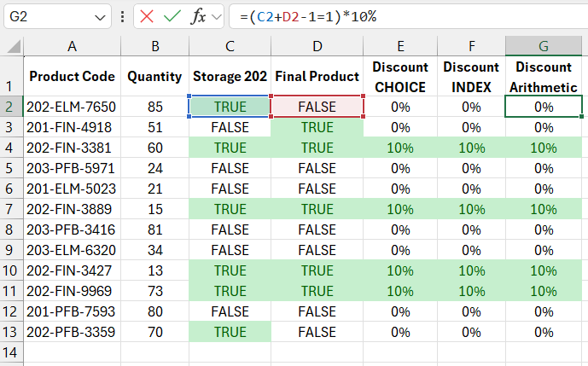Click the vertical dots formula bar handle
This screenshot has height=366, width=588.
pos(122,16)
